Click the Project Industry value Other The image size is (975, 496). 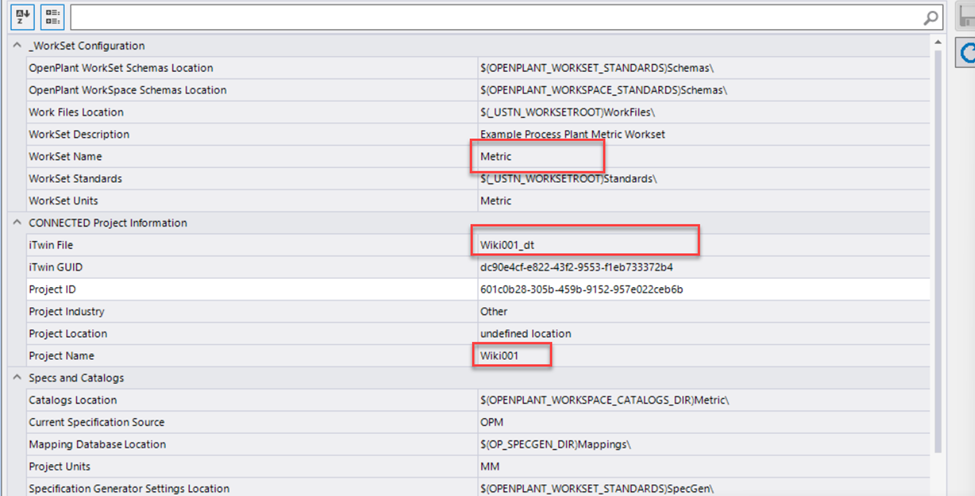[494, 311]
